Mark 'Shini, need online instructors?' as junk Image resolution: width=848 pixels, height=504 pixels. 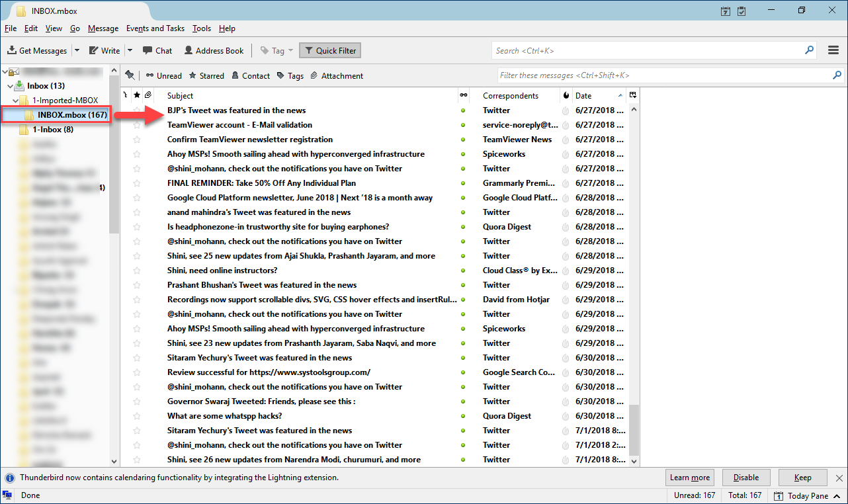566,271
